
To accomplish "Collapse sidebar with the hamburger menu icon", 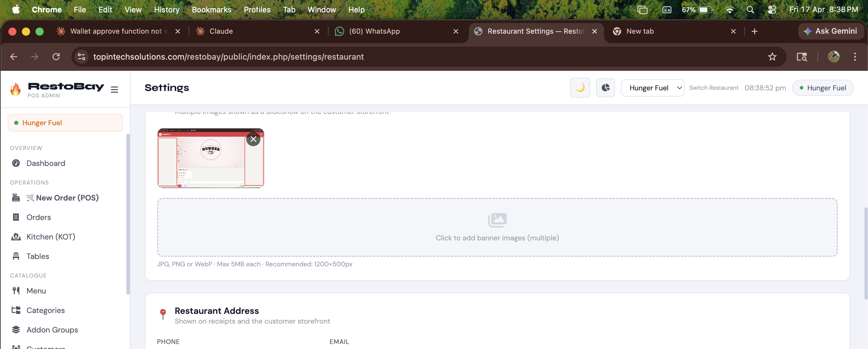I will click(115, 89).
